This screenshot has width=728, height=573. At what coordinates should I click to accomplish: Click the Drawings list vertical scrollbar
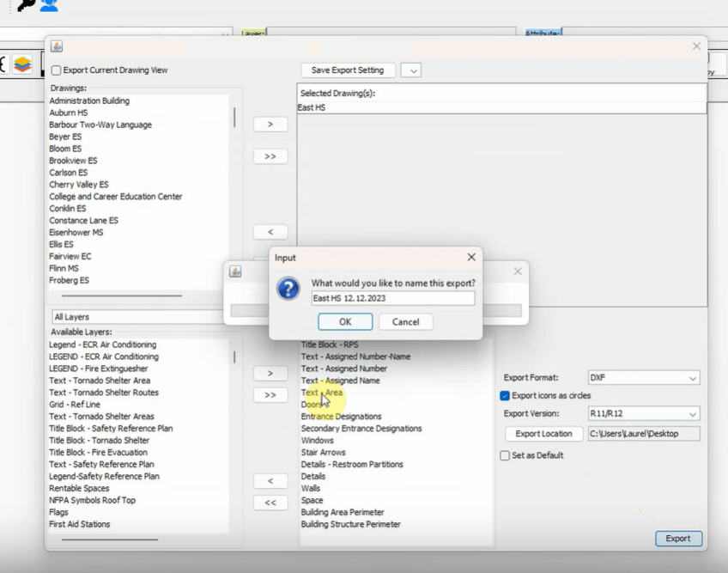pyautogui.click(x=234, y=117)
